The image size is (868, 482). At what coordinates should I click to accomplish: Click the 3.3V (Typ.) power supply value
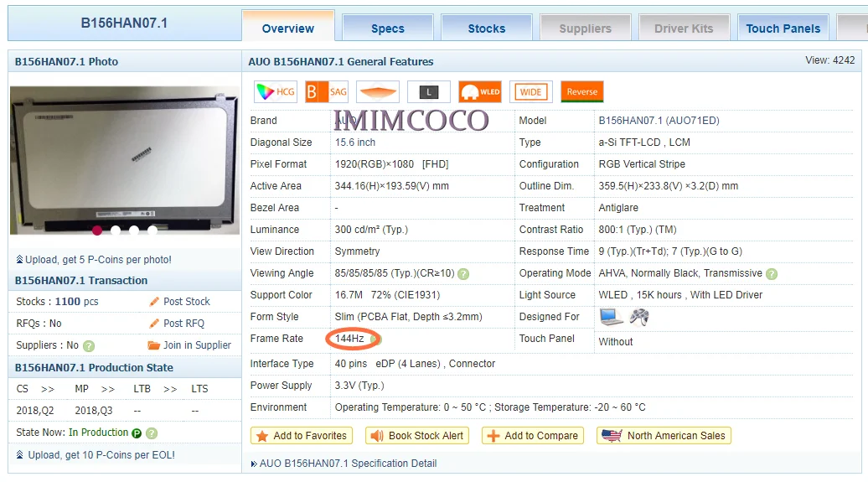pyautogui.click(x=359, y=386)
